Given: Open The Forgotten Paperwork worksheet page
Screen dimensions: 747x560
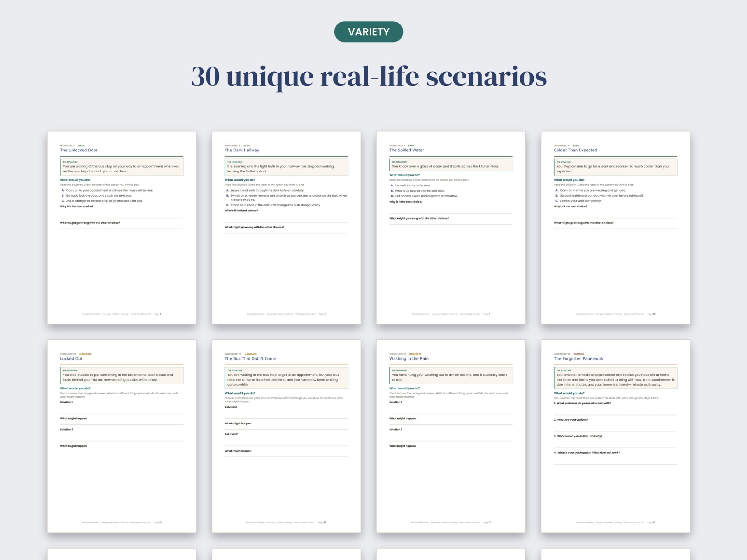Looking at the screenshot, I should (615, 436).
